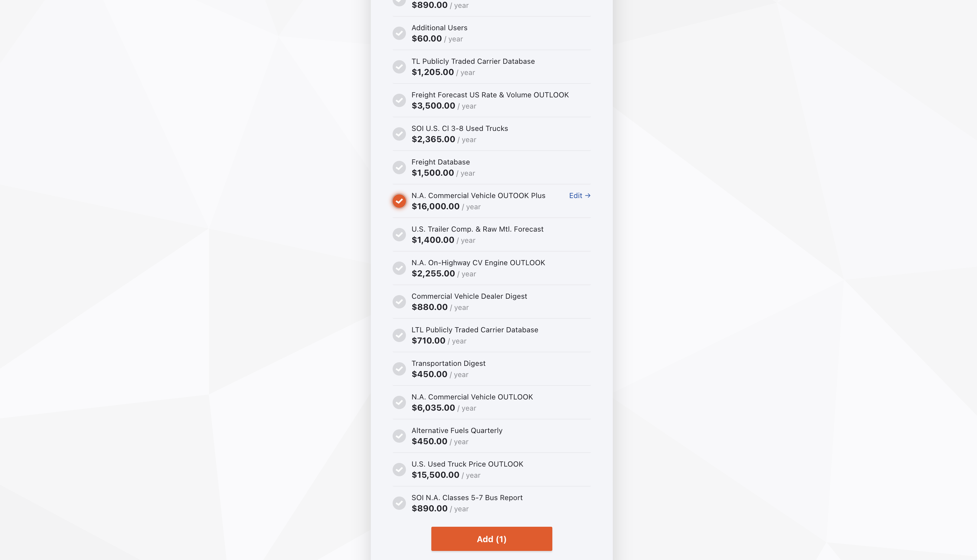Click the Edit link for N.A. Commercial Vehicle OUTLOOK Plus
The height and width of the screenshot is (560, 977).
click(578, 195)
